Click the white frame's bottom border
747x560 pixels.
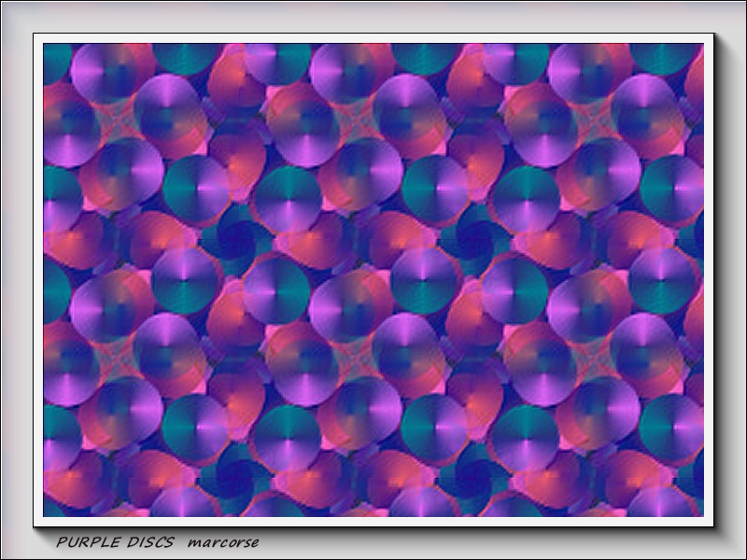point(373,521)
